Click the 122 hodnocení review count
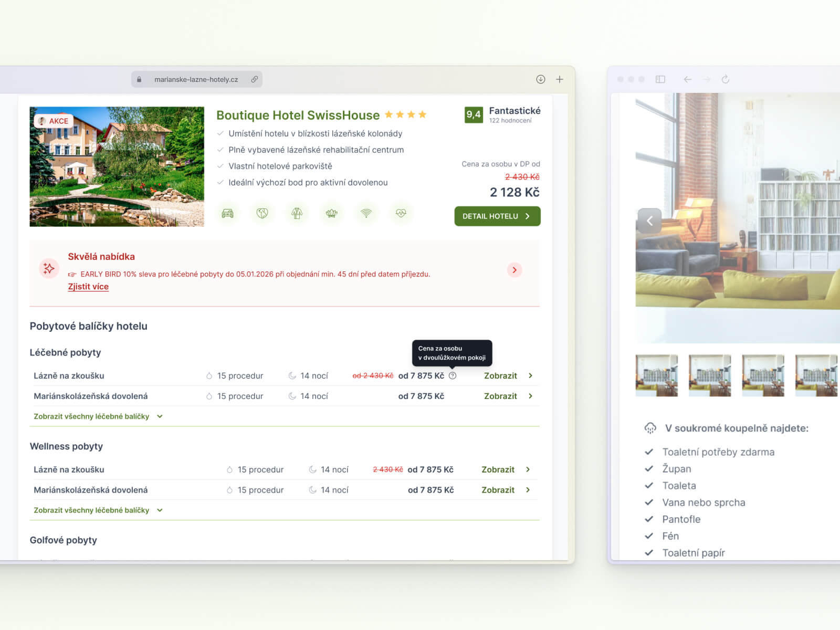The width and height of the screenshot is (840, 630). 510,121
